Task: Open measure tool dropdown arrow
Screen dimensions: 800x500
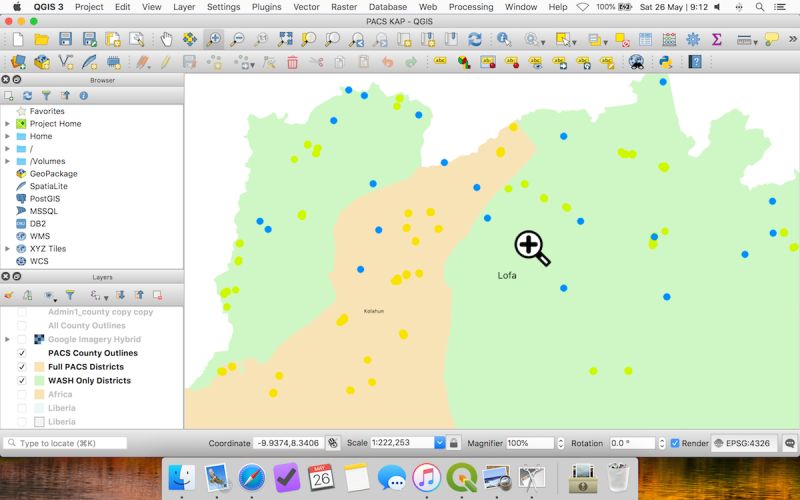Action: 755,42
